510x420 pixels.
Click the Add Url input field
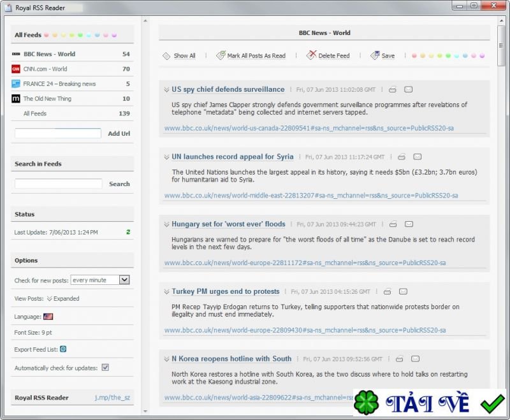57,133
